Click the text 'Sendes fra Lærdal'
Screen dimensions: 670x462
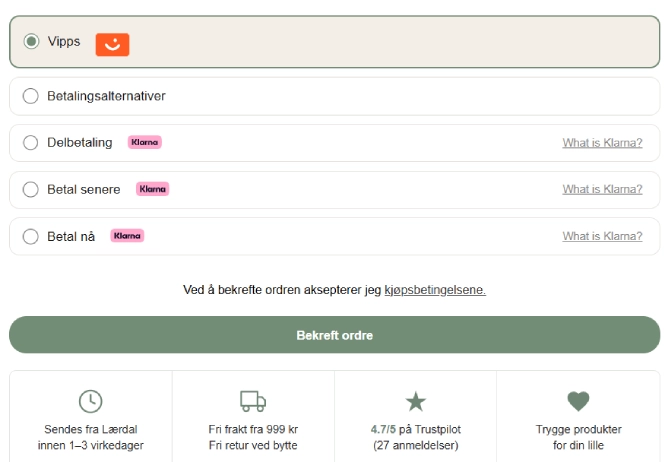(x=91, y=429)
